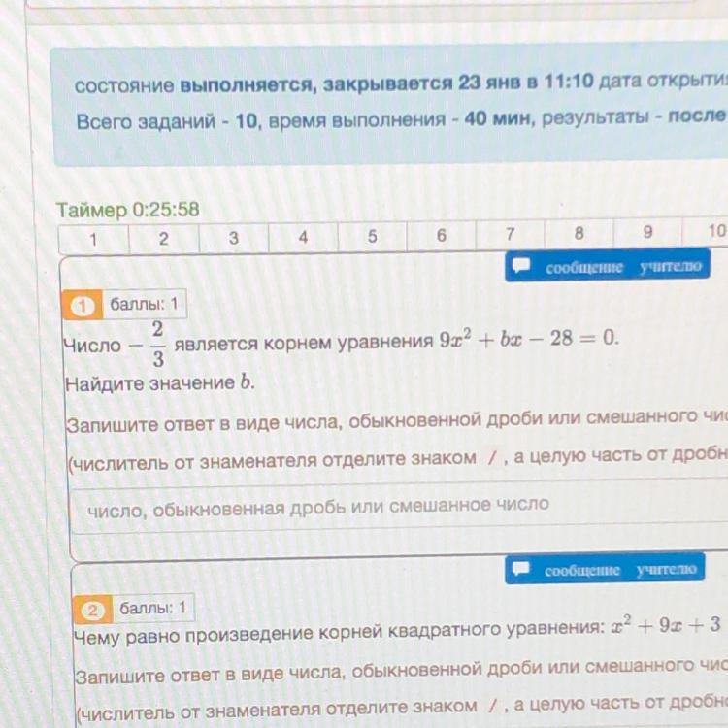Click 'баллы: 1' label of question 2
Viewport: 728px width, 728px height.
pos(152,608)
